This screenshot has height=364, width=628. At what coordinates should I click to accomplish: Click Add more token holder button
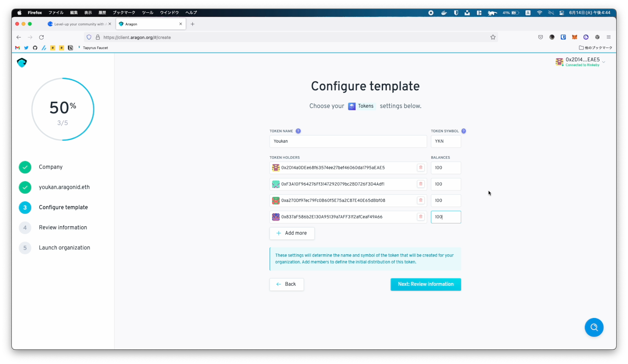[292, 233]
